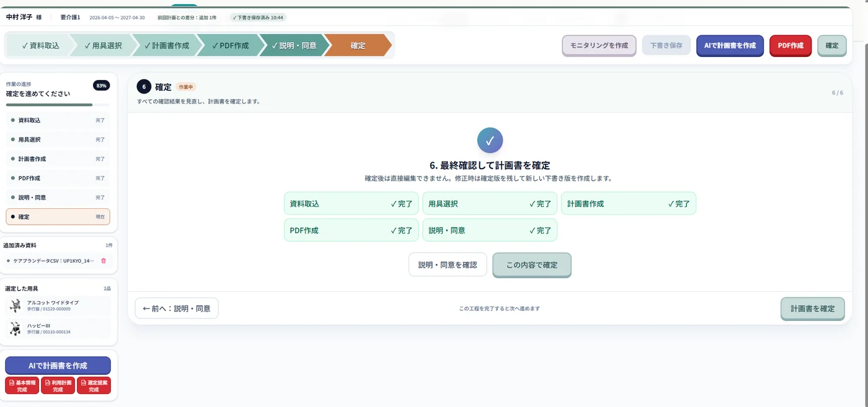Select PDF作成 in the sidebar progress list
Screen dimensions: 868x407
pyautogui.click(x=58, y=178)
